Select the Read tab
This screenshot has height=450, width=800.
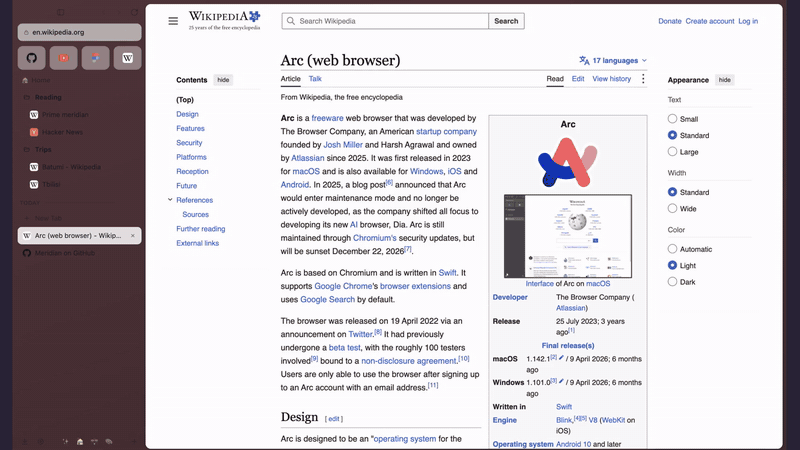click(x=555, y=79)
